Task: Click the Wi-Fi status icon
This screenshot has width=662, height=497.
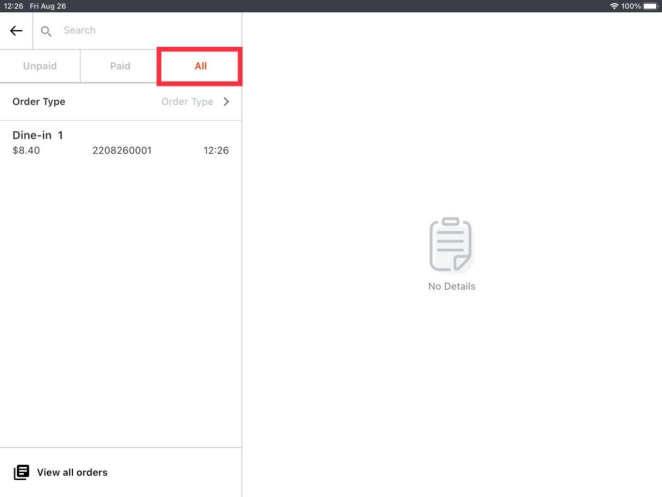Action: 613,6
